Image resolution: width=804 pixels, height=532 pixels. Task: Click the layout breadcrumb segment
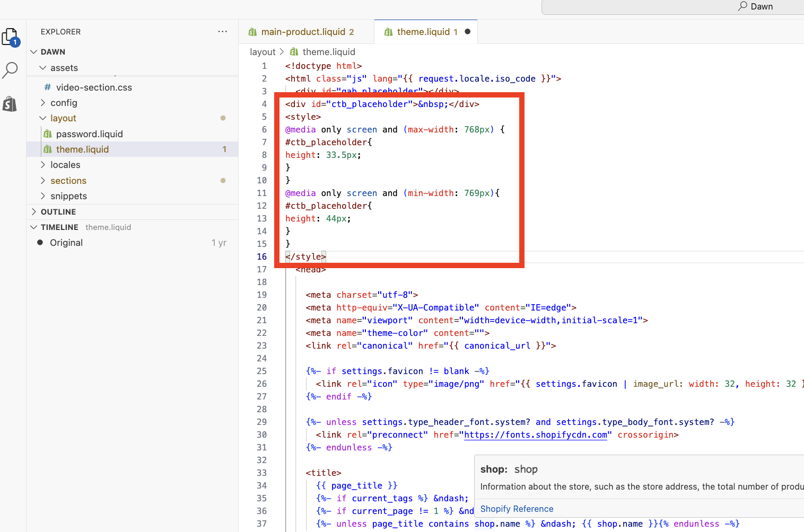click(x=263, y=52)
